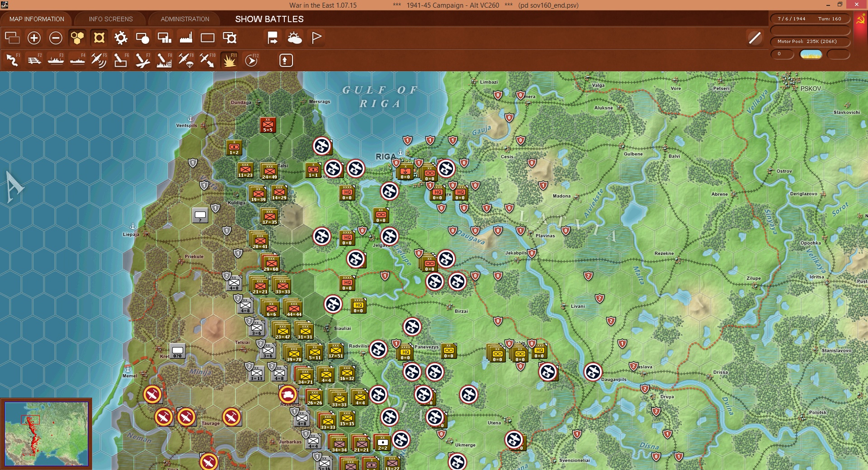Click the Motor Pool readout

point(810,42)
